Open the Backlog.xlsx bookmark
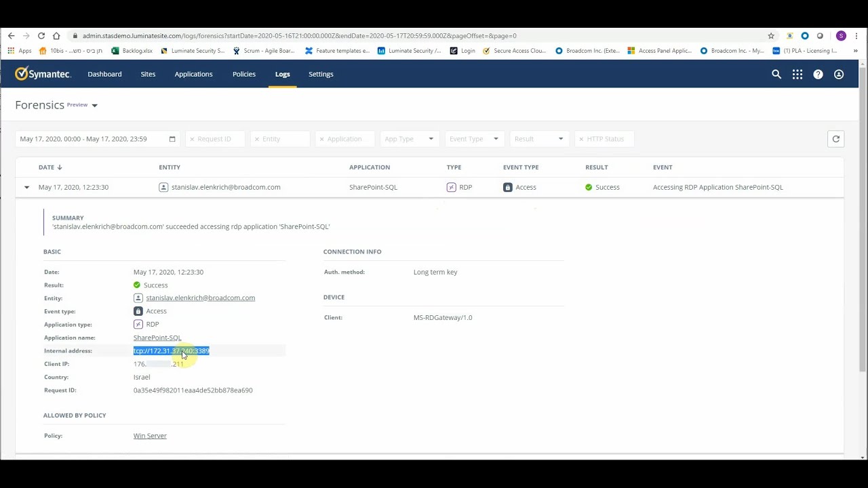Screen dimensions: 868x488 click(x=132, y=51)
